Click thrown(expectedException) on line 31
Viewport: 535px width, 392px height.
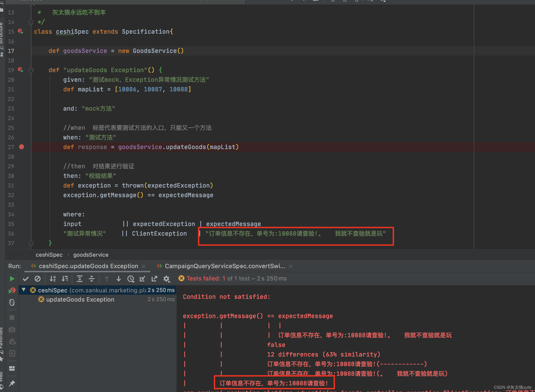point(167,185)
